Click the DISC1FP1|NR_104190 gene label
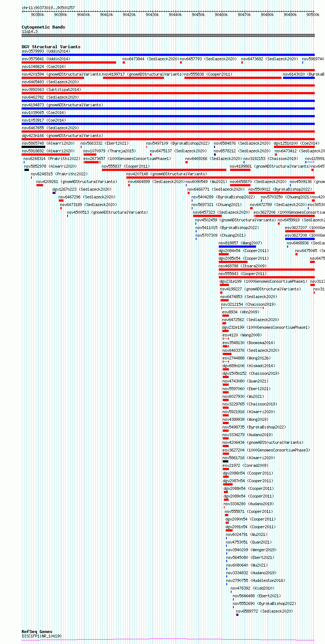 [42, 636]
